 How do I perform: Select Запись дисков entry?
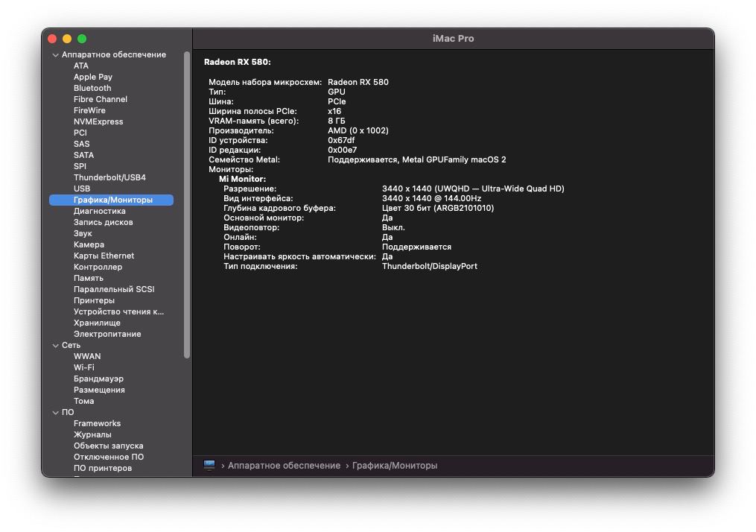click(104, 222)
